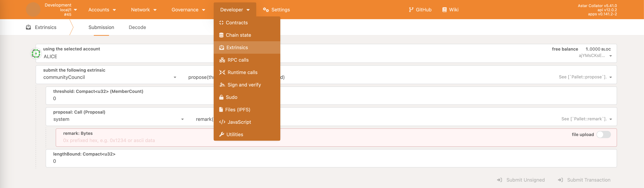This screenshot has width=644, height=188.
Task: Click ALICE account identicon
Action: pyautogui.click(x=36, y=53)
